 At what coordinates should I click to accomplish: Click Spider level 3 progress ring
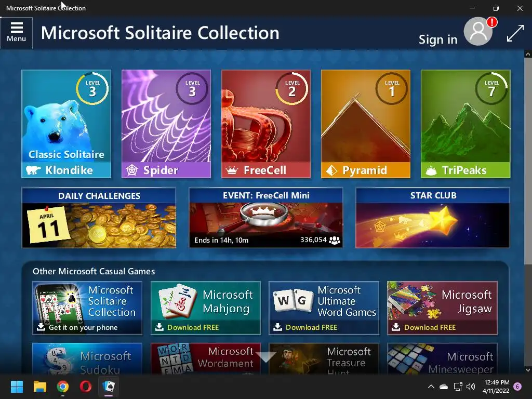(x=192, y=88)
